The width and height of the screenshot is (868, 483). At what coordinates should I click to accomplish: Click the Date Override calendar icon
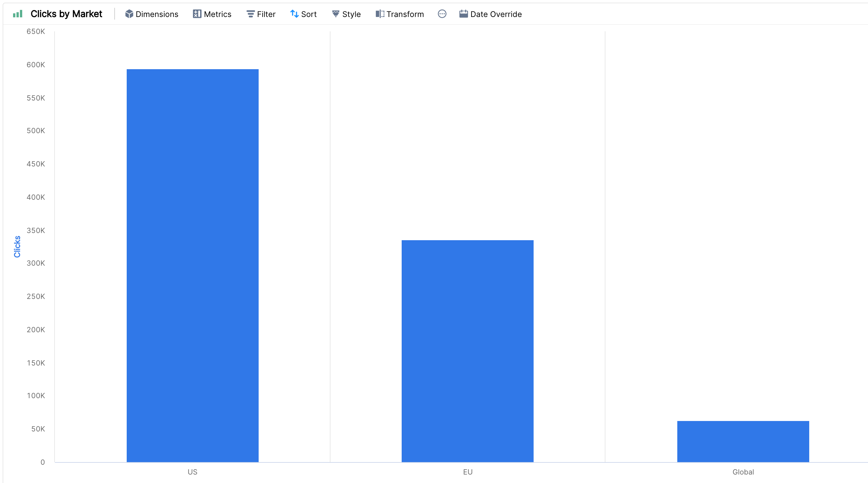[x=464, y=14]
